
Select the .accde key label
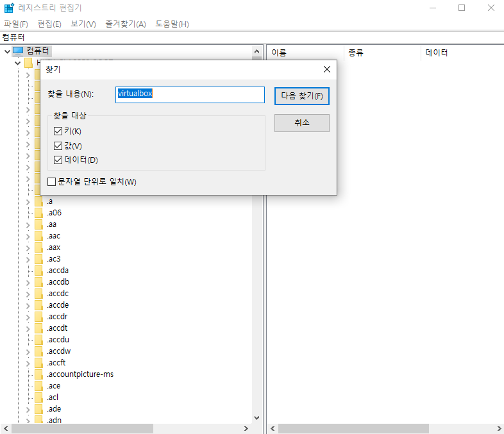pos(58,305)
